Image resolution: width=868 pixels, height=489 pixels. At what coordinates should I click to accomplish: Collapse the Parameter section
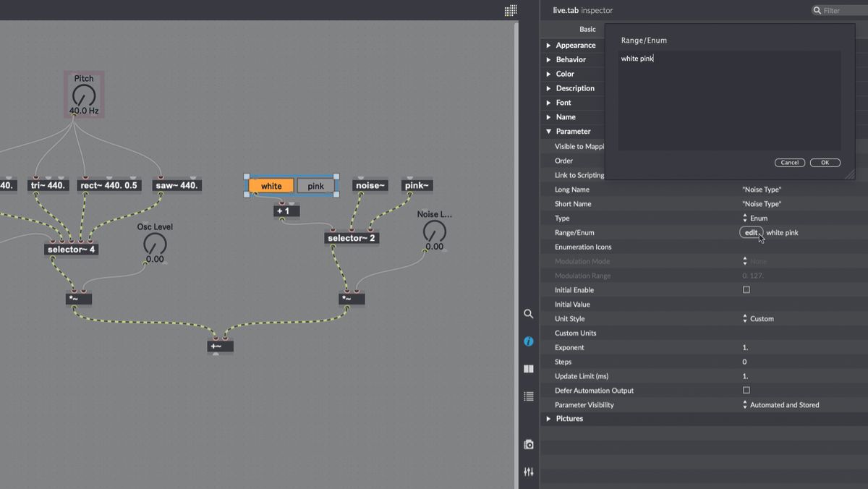click(x=549, y=131)
